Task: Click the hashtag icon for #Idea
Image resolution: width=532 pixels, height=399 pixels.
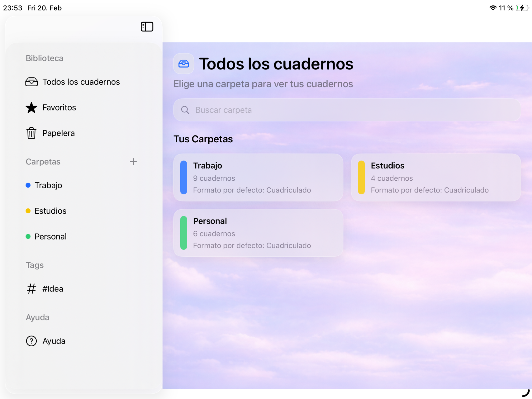Action: tap(32, 289)
